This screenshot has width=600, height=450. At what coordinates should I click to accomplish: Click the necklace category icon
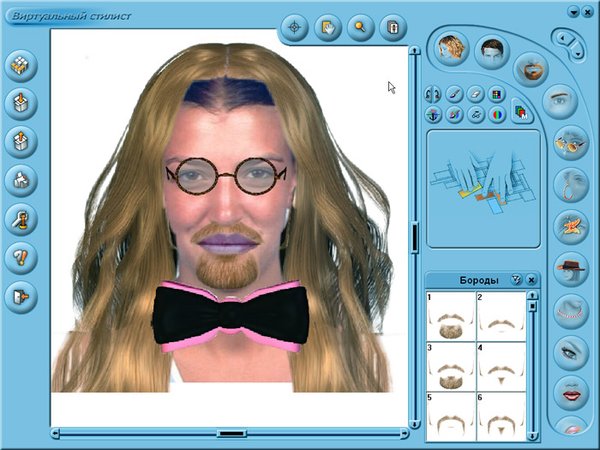[x=571, y=309]
